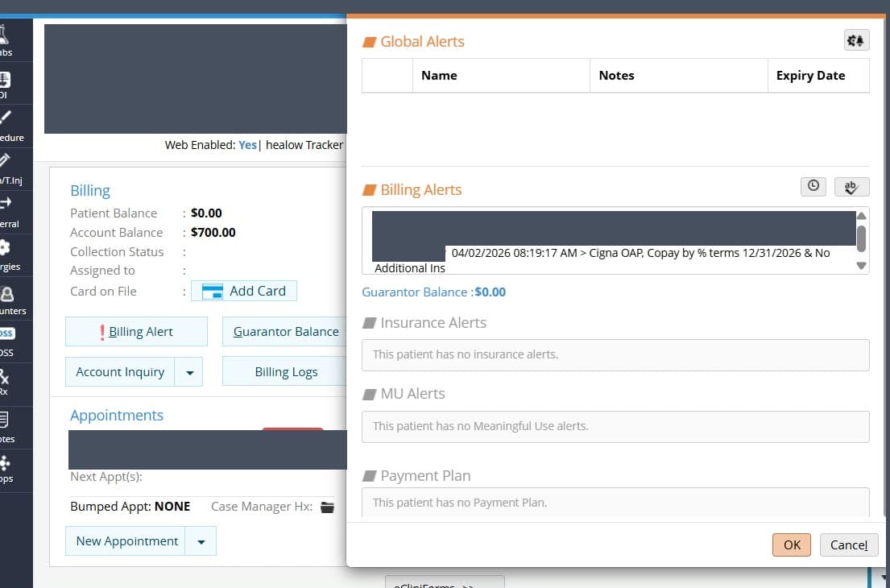The image size is (890, 588).
Task: Click Guarantor Balance button
Action: tap(285, 332)
